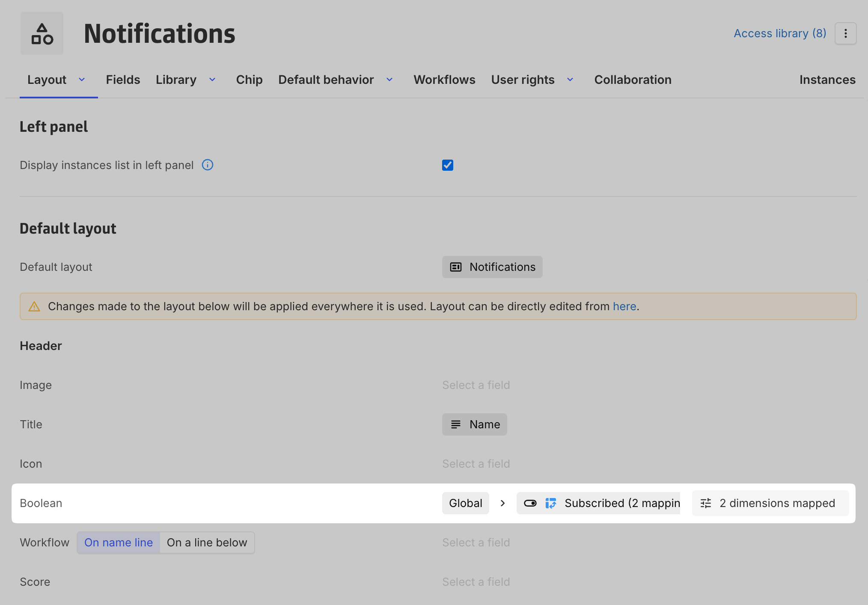The width and height of the screenshot is (868, 605).
Task: Open the three-dot more options menu
Action: click(845, 34)
